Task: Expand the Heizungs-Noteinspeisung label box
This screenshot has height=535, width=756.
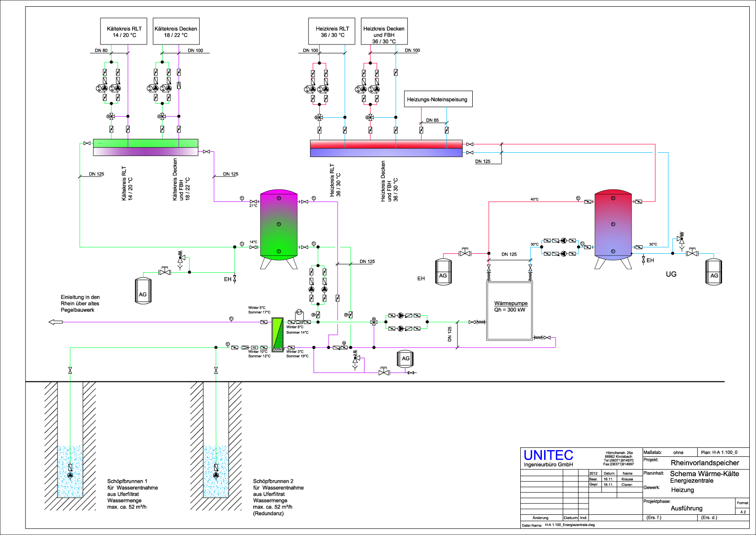Action: (x=438, y=99)
